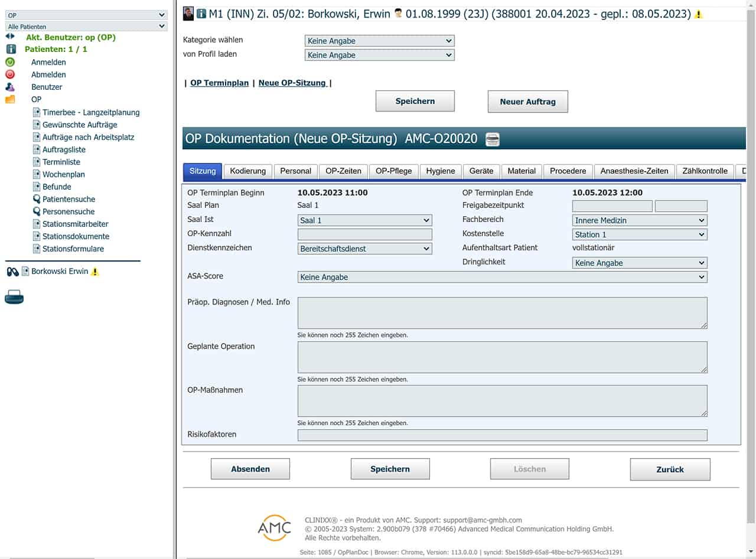Follow the OP Terminplan link
The height and width of the screenshot is (559, 756).
[x=219, y=83]
